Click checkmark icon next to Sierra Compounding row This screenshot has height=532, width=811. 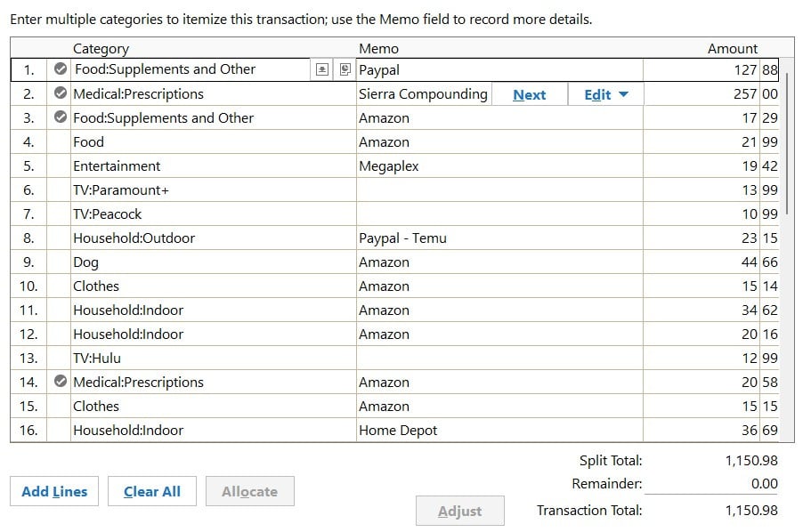point(60,93)
